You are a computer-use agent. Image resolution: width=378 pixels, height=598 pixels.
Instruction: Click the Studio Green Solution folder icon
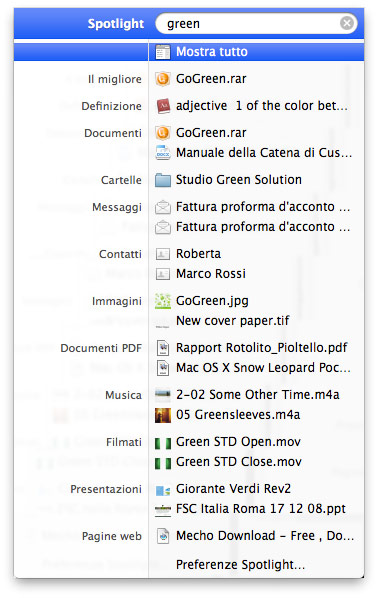[163, 180]
